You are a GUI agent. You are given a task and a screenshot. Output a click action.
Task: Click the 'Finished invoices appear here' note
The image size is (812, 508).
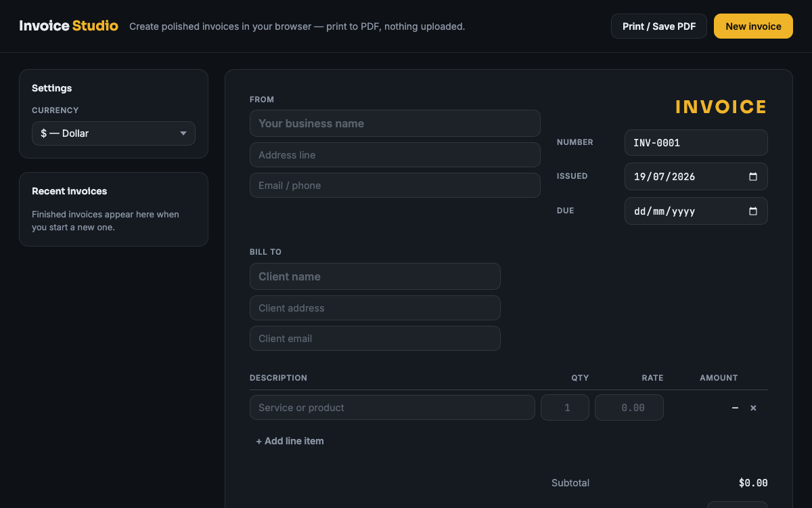coord(106,221)
